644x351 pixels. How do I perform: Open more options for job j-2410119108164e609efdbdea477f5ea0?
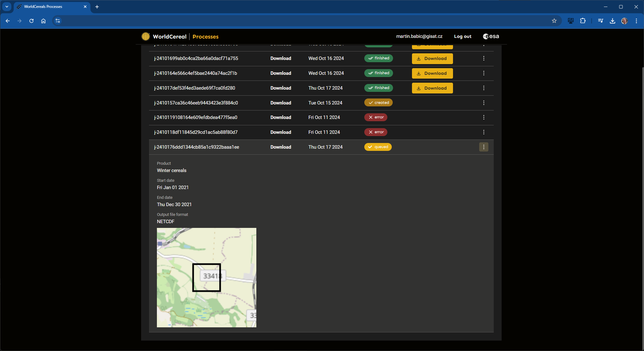tap(484, 117)
